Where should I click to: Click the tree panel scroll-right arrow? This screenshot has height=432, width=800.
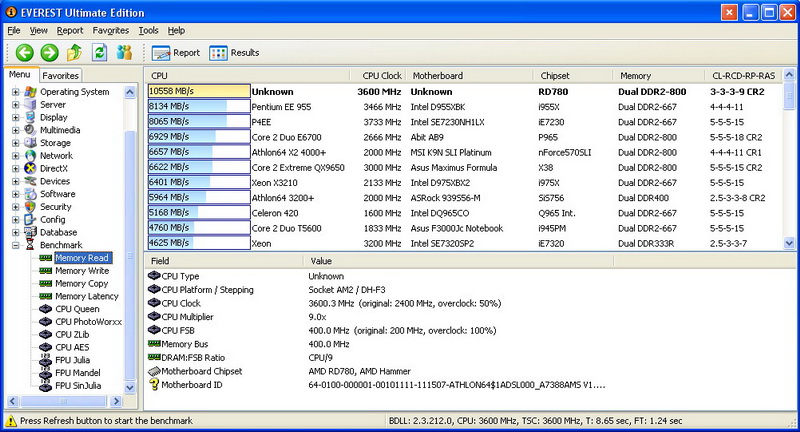pos(116,401)
